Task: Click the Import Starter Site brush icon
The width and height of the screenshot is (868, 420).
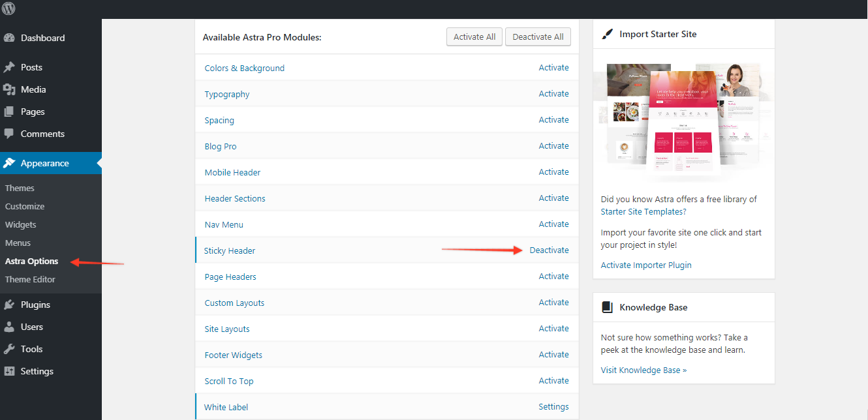Action: [x=607, y=34]
